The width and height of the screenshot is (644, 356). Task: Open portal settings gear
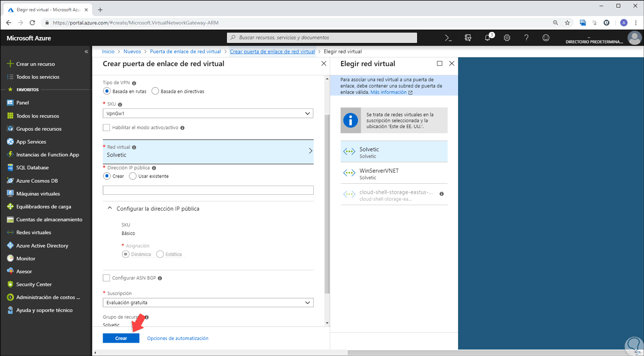click(x=507, y=38)
